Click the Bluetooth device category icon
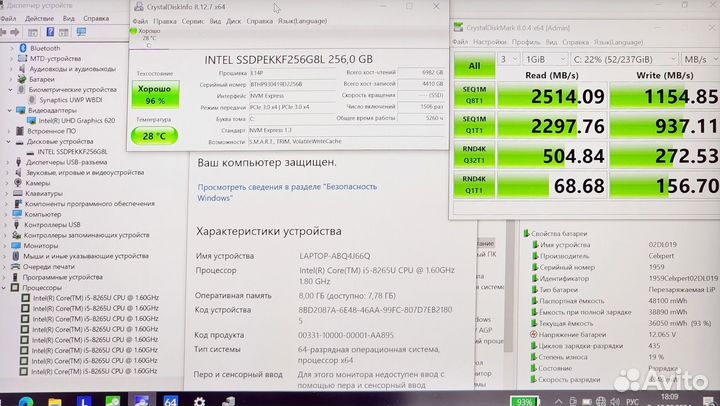 pos(22,47)
